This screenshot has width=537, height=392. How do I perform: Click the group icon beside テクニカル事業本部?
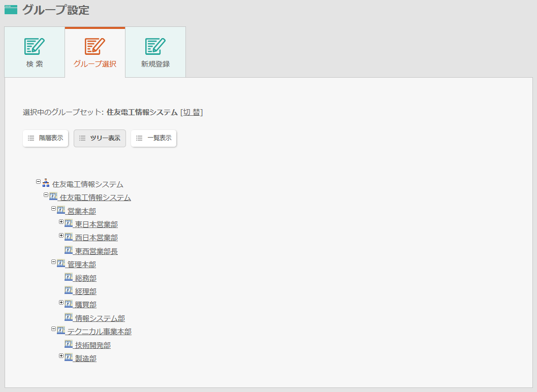[x=61, y=331]
